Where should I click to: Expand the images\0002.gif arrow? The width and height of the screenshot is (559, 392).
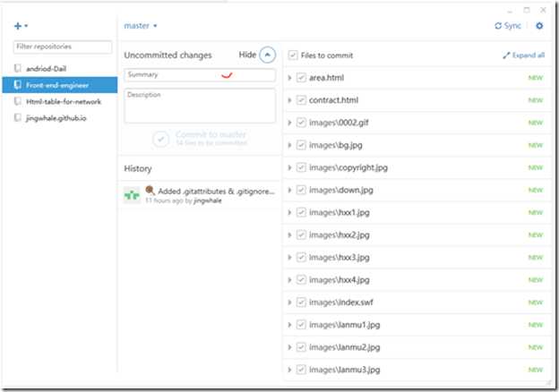coord(289,123)
